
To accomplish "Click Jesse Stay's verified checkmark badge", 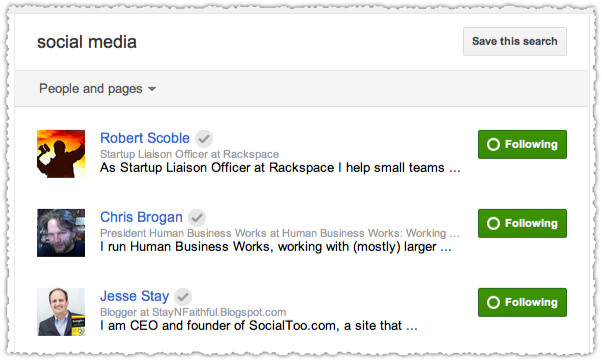I will (x=183, y=297).
